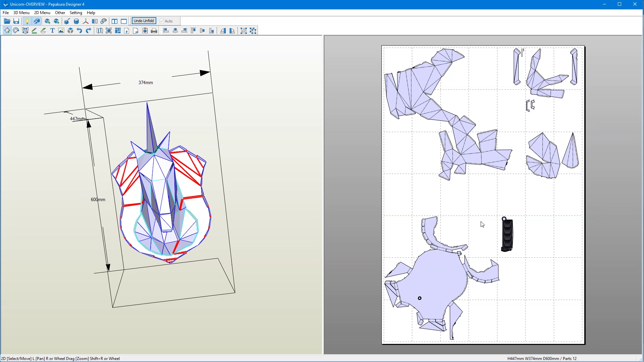Click the Print icon
Screen dimensions: 644x362
click(x=154, y=31)
